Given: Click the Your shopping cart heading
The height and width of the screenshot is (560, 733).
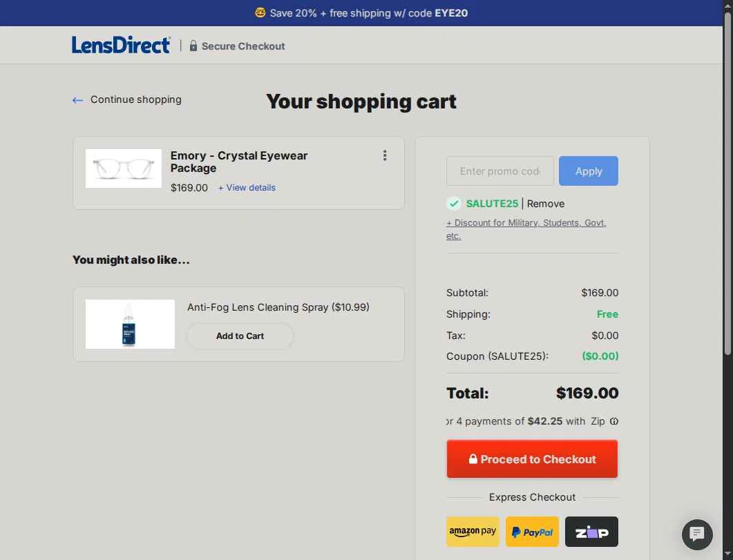Looking at the screenshot, I should (361, 102).
